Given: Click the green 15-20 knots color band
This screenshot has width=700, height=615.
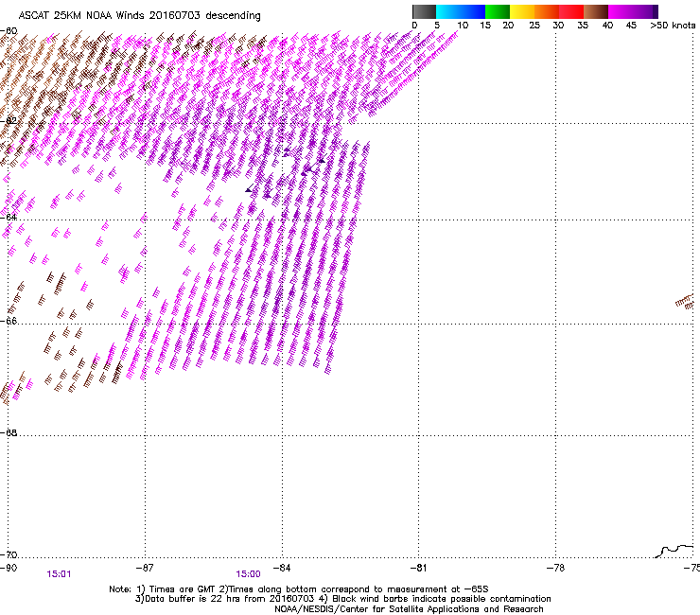Looking at the screenshot, I should pos(498,11).
